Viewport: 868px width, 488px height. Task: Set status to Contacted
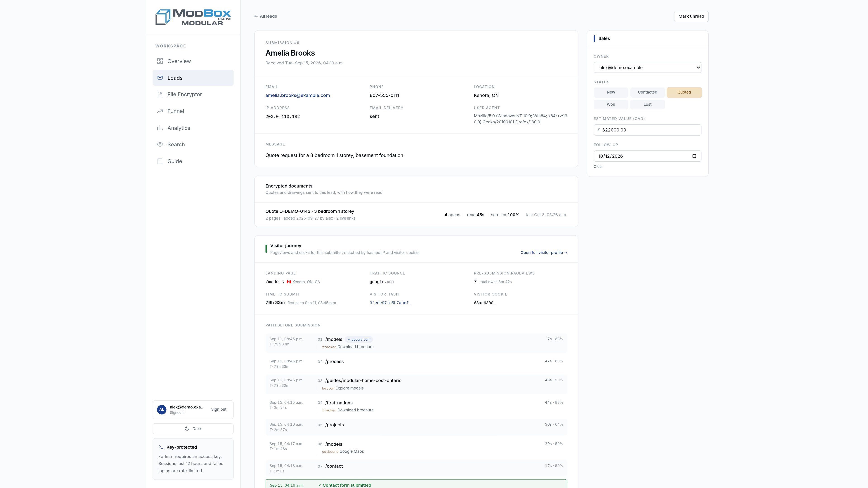point(647,92)
